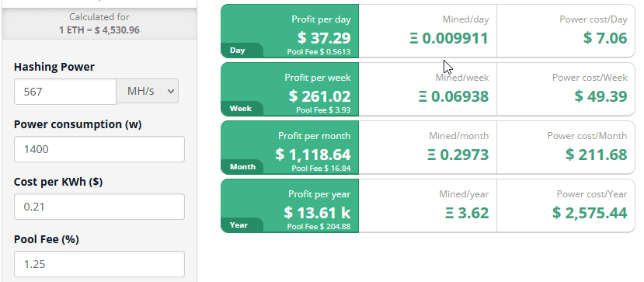
Task: Click the Profit per month $1,118.64 panel
Action: [290, 148]
